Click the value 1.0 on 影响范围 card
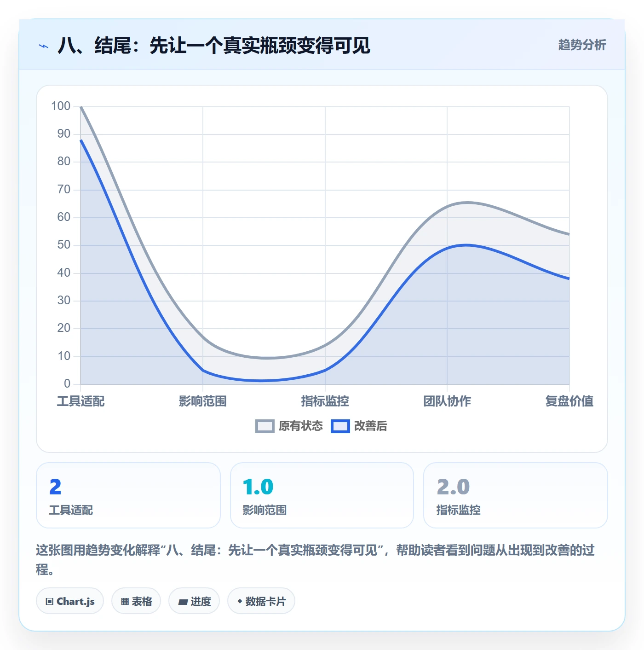The height and width of the screenshot is (650, 644). pos(258,487)
